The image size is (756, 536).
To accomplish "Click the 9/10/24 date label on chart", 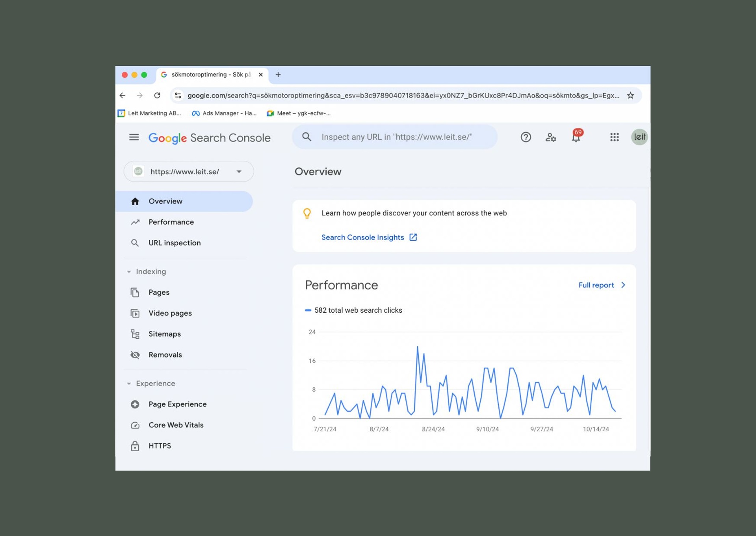I will point(487,429).
